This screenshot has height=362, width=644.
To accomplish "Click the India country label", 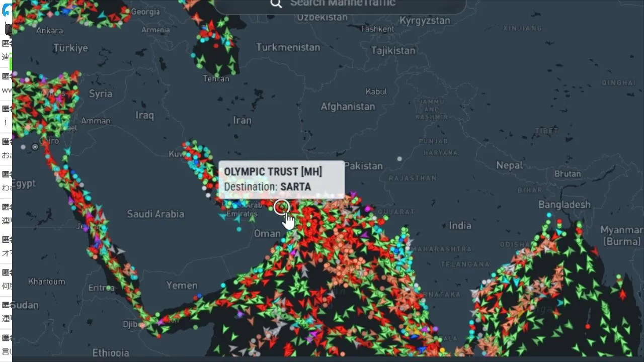I will (460, 226).
